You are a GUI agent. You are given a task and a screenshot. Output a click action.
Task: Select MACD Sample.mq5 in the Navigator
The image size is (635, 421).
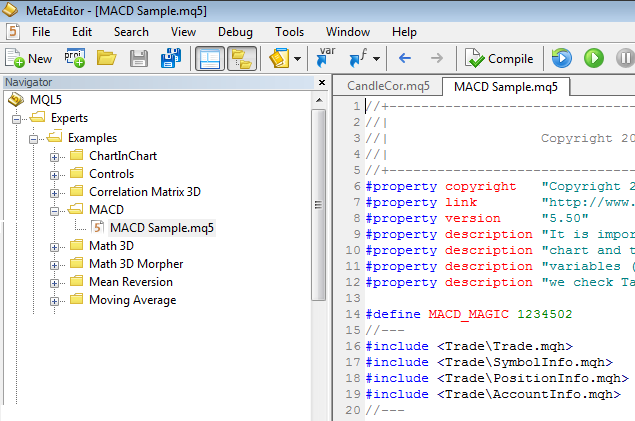coord(162,228)
